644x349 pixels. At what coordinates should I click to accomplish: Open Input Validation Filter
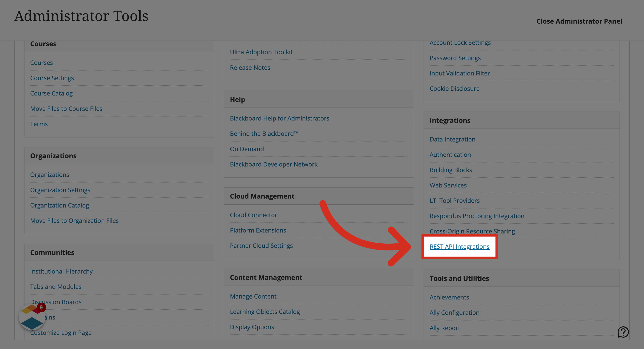[x=459, y=73]
